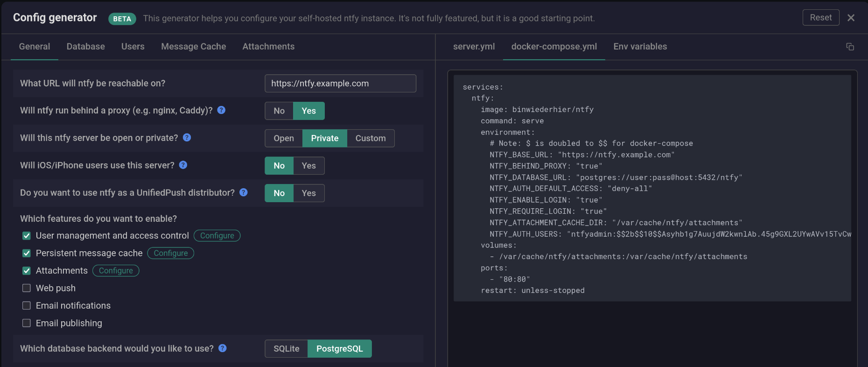Image resolution: width=868 pixels, height=367 pixels.
Task: Click the 'image: binwiederhier/ntfy' line
Action: point(537,110)
